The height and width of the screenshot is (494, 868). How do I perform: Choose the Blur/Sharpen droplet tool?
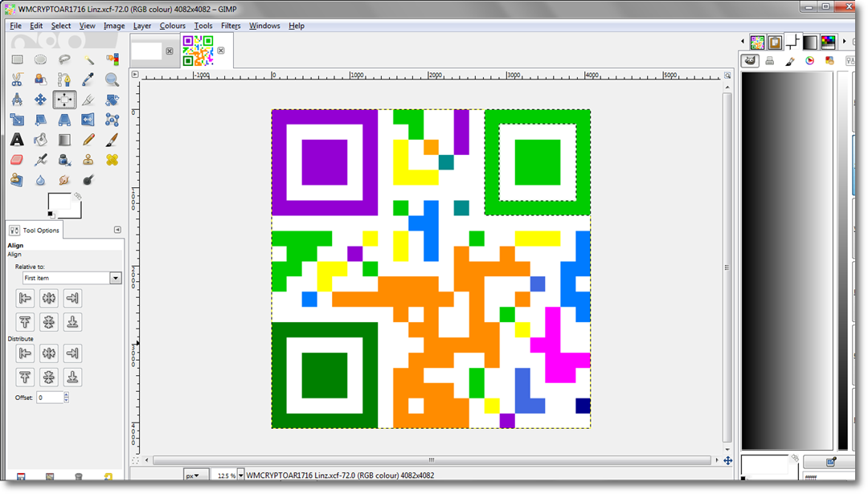pyautogui.click(x=40, y=180)
